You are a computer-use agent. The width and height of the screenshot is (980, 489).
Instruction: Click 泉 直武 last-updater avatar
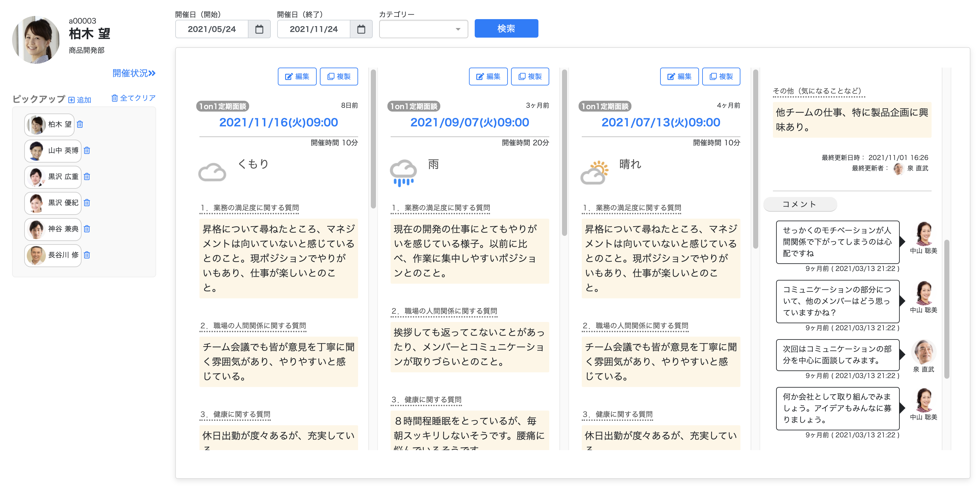coord(898,169)
